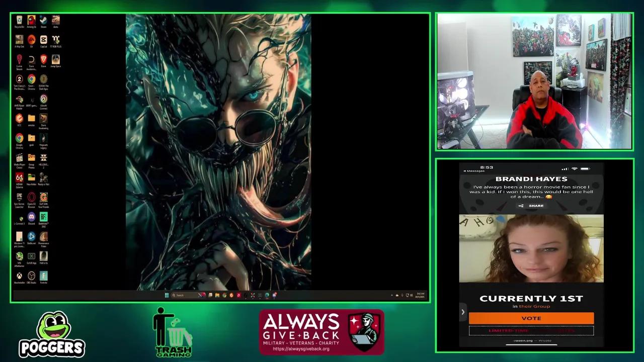644x362 pixels.
Task: Launch OBS Studio from the desktop
Action: (x=31, y=278)
